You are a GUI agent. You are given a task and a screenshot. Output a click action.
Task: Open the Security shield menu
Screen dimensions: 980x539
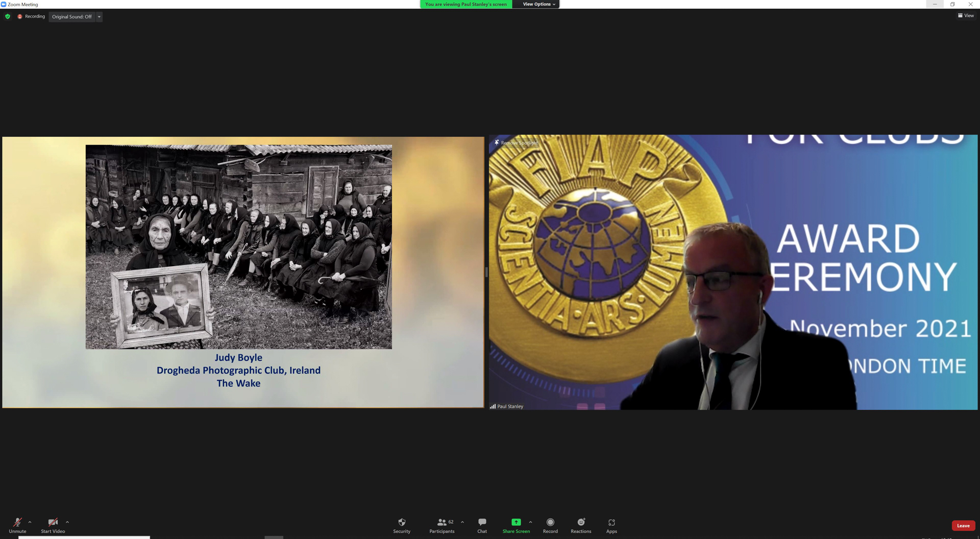coord(402,526)
